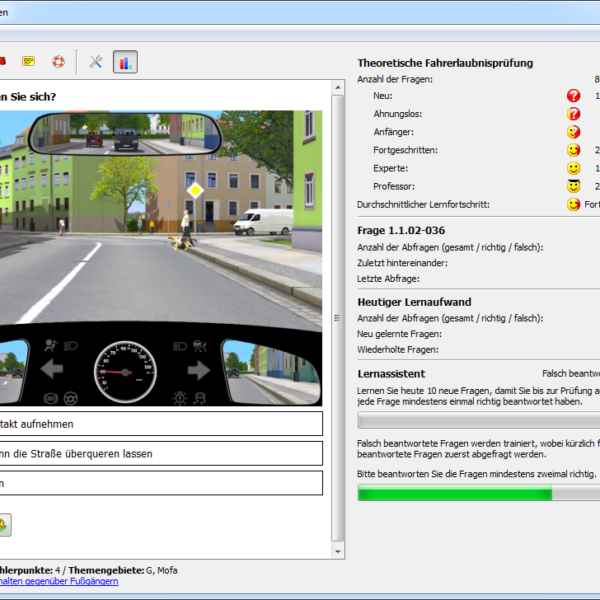Click the red question mark beside Neu
The height and width of the screenshot is (600, 600).
[573, 96]
